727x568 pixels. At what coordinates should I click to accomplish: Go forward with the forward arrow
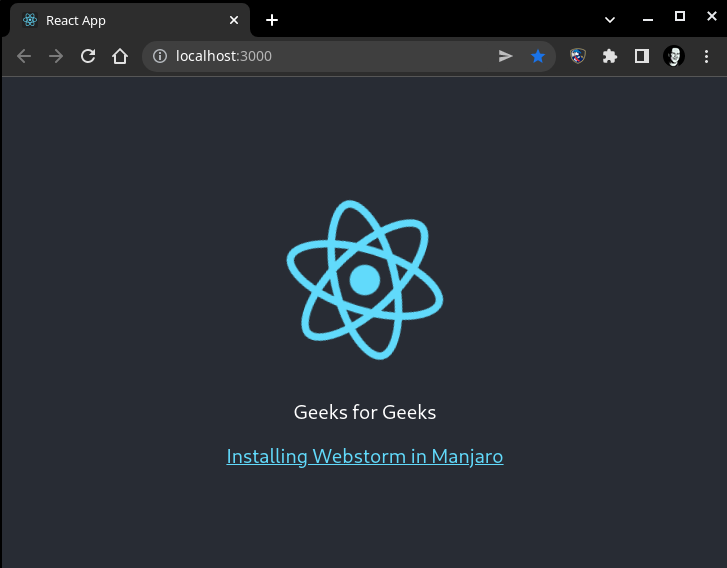[x=56, y=57]
